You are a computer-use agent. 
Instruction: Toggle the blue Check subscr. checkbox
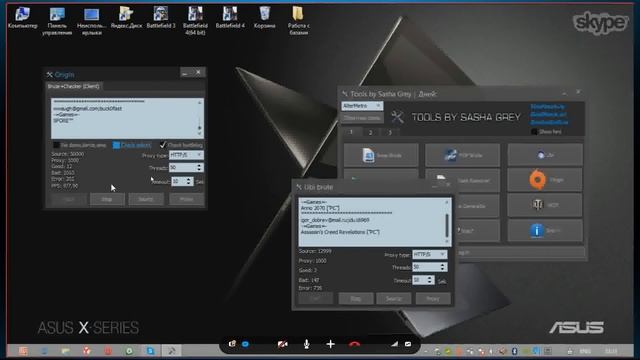tap(116, 145)
